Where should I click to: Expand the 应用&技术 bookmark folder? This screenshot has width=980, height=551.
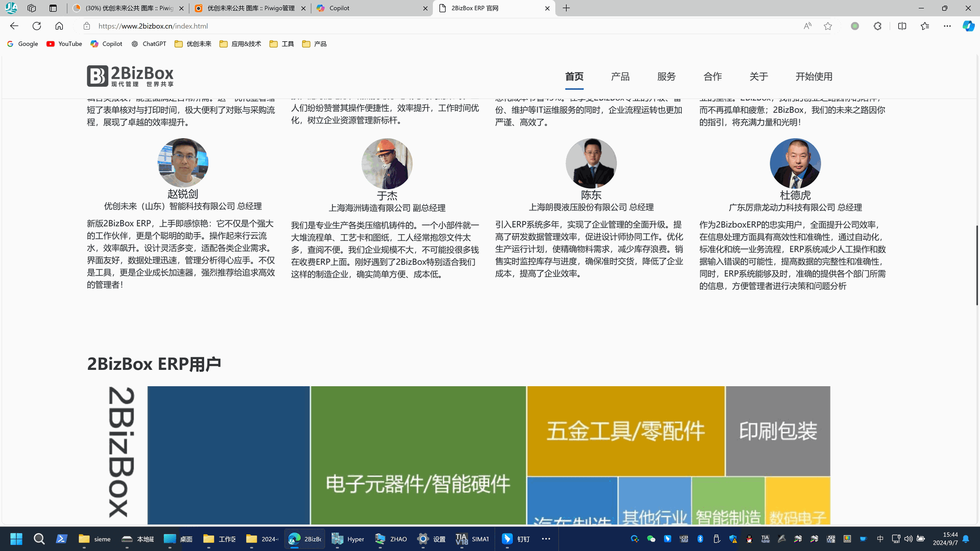tap(240, 44)
